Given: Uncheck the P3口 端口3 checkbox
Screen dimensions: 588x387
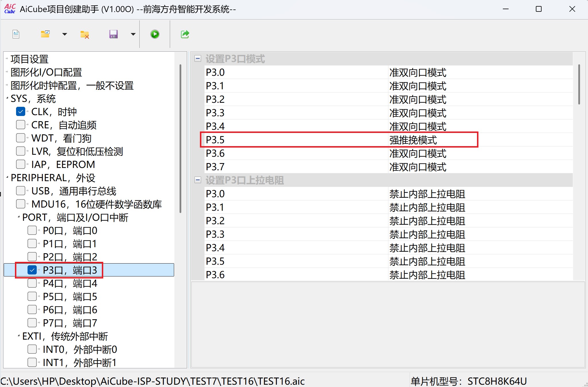Looking at the screenshot, I should (32, 270).
